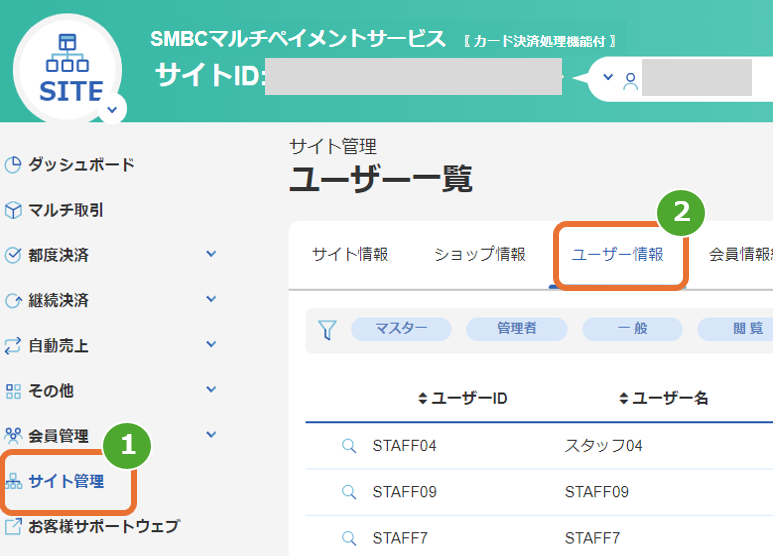The image size is (776, 556).
Task: Switch to the サイト情報 tab
Action: click(x=350, y=254)
